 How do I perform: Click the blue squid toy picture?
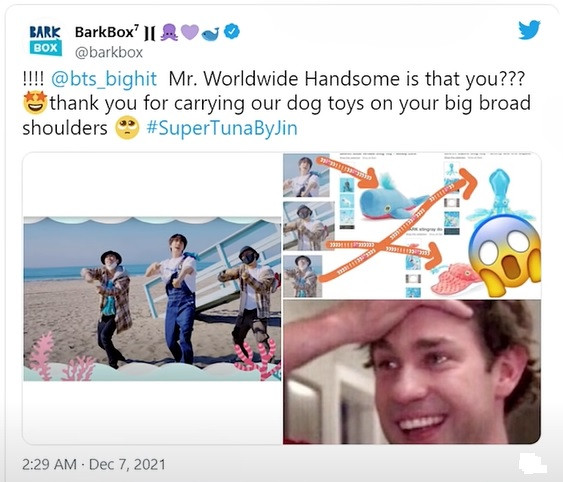coord(501,197)
